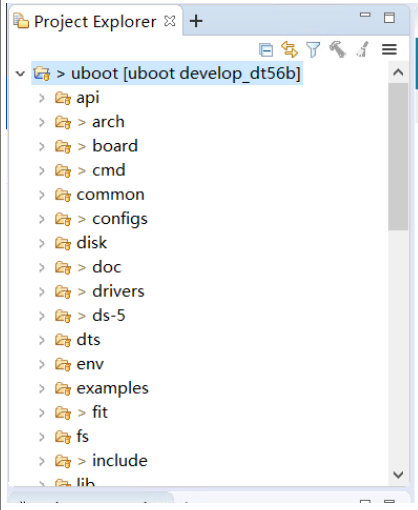Expand the env folder chevron
This screenshot has width=418, height=510.
coord(42,364)
